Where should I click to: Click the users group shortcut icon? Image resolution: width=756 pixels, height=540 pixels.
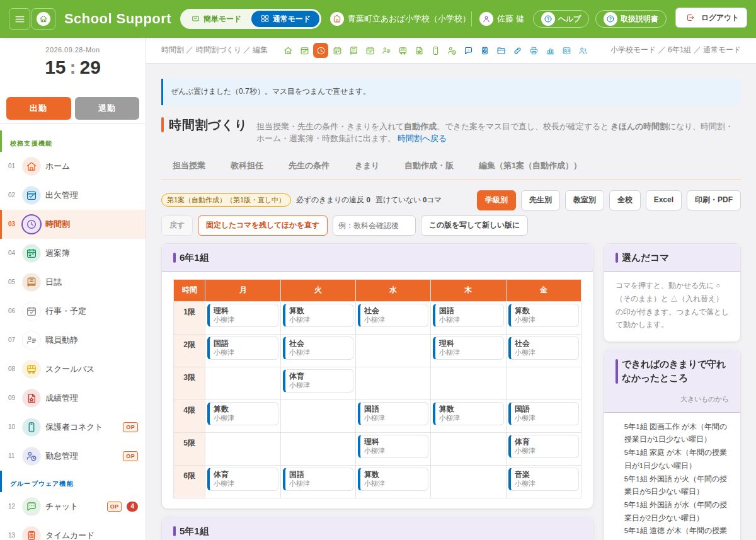click(583, 50)
